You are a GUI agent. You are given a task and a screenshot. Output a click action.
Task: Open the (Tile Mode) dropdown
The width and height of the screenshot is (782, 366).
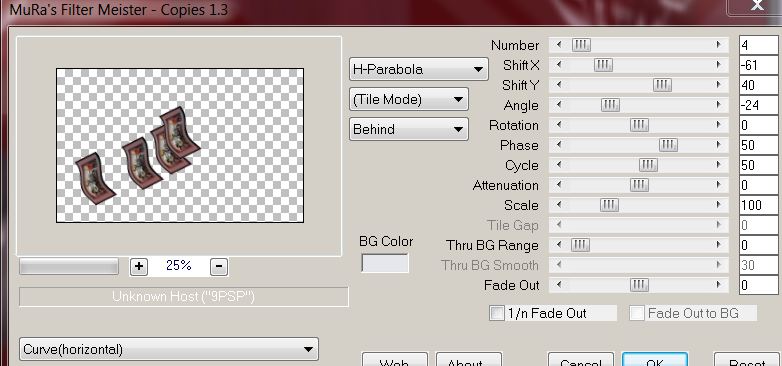point(408,99)
